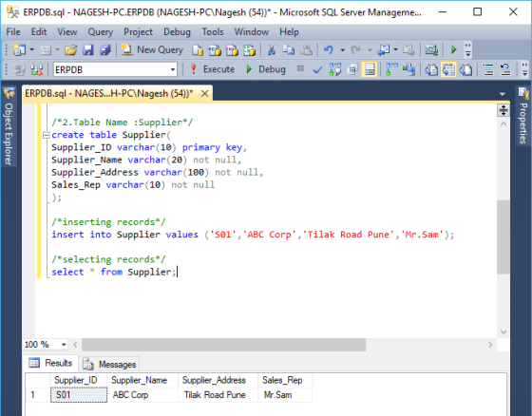Open the Tools menu

point(213,32)
